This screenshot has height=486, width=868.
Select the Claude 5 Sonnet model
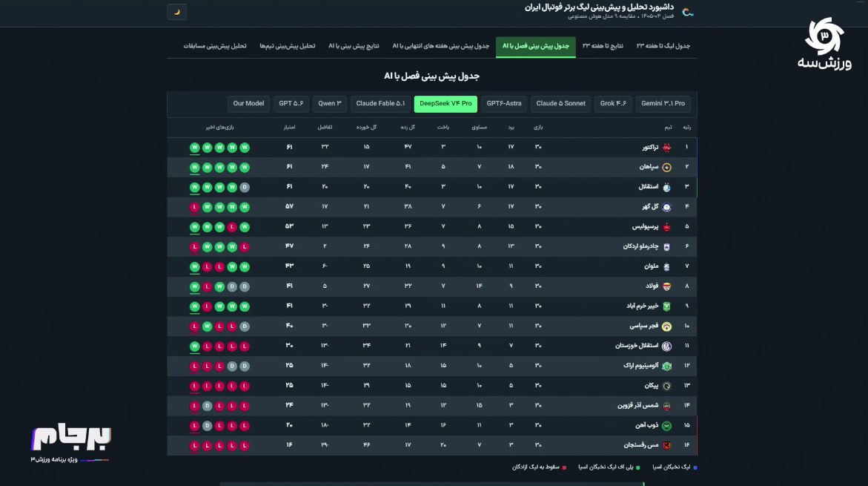point(561,104)
